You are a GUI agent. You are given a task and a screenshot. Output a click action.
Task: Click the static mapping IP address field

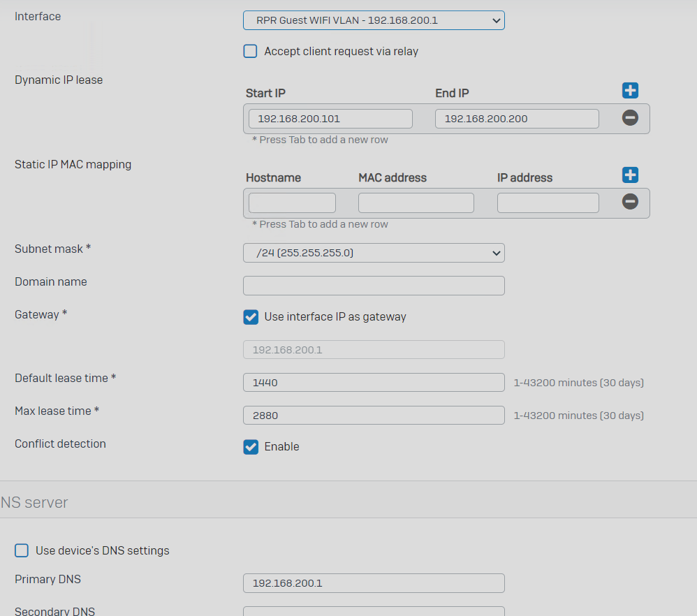click(548, 203)
